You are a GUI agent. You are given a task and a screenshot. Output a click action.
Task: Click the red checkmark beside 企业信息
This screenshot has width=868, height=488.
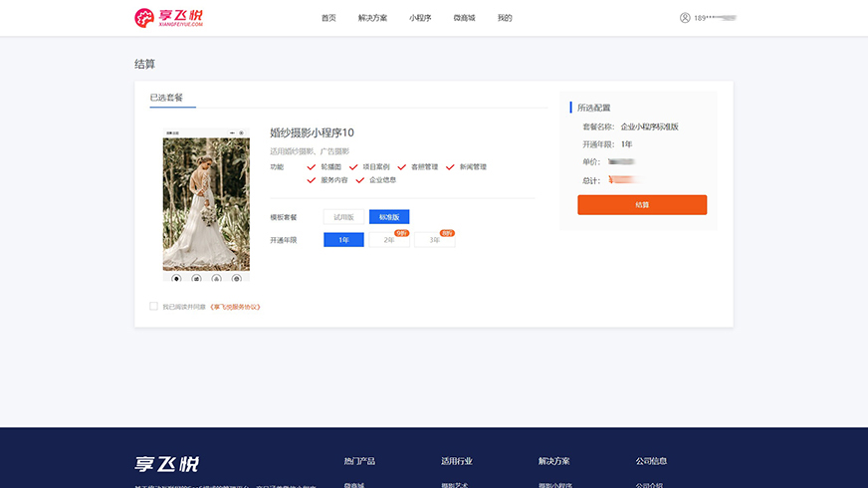point(360,180)
